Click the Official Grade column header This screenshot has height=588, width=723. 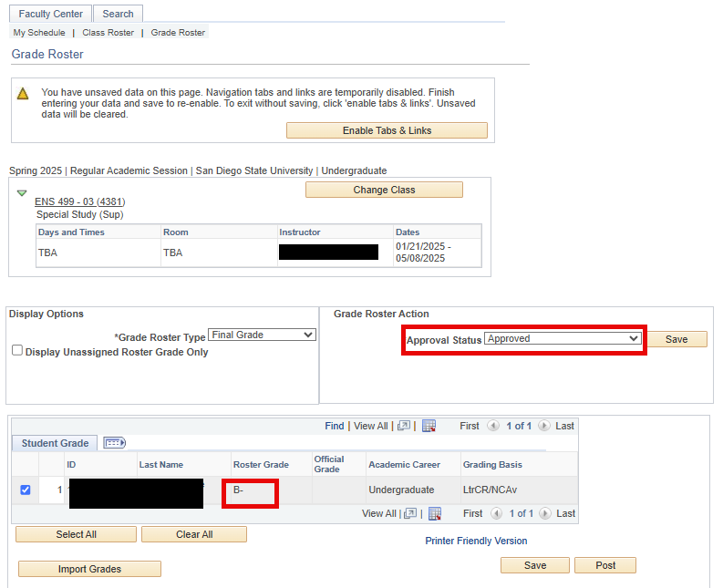coord(329,464)
